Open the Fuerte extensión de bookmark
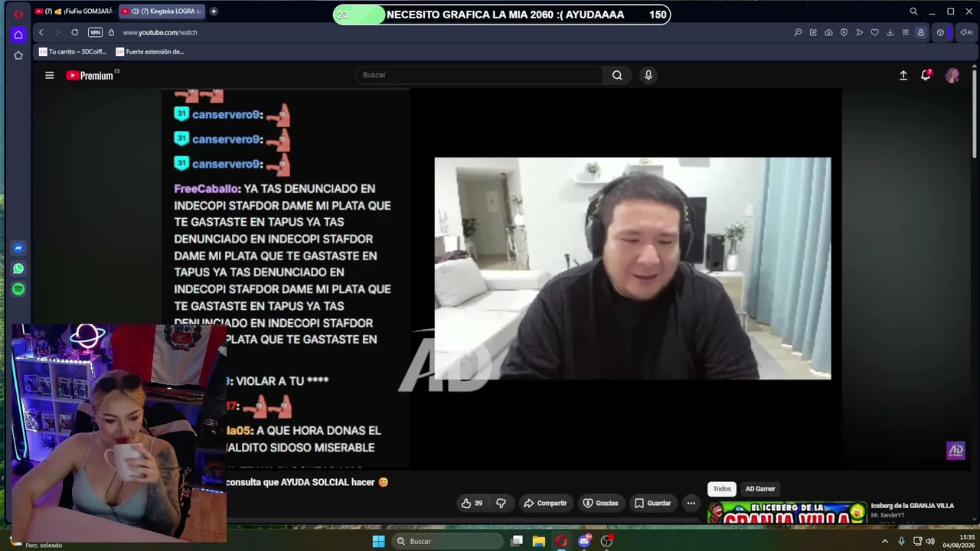 click(x=150, y=52)
